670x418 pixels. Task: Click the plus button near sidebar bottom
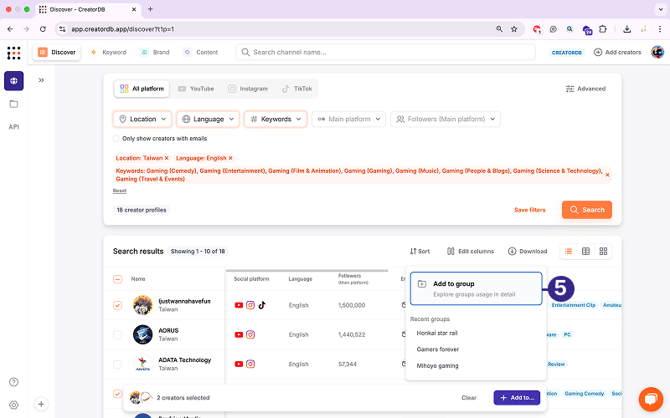coord(41,404)
